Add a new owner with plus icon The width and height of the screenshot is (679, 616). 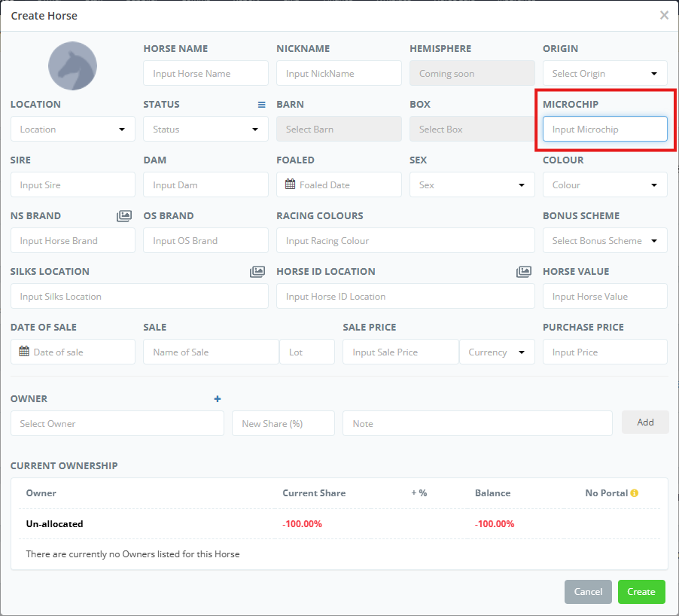[x=218, y=399]
